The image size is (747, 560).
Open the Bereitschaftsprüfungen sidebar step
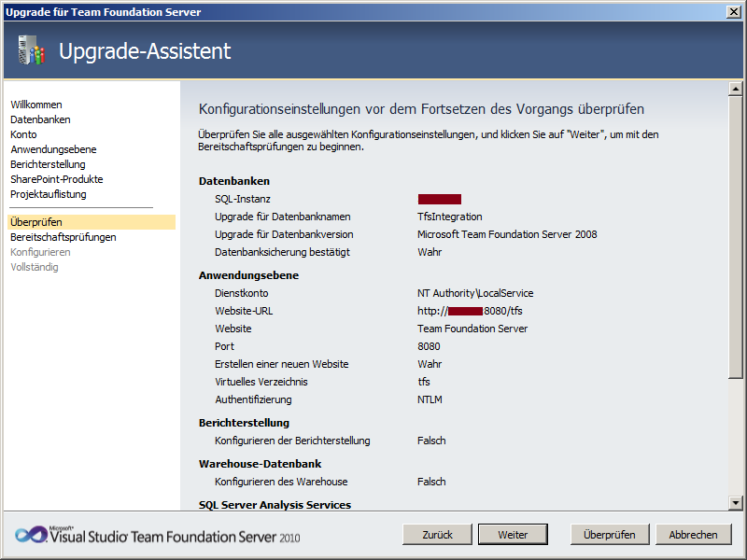pyautogui.click(x=63, y=237)
